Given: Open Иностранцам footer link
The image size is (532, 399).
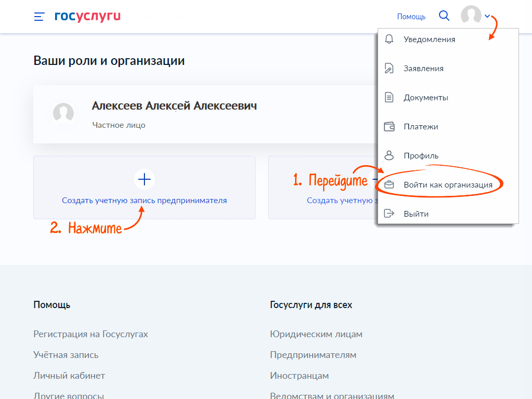Looking at the screenshot, I should coord(299,375).
